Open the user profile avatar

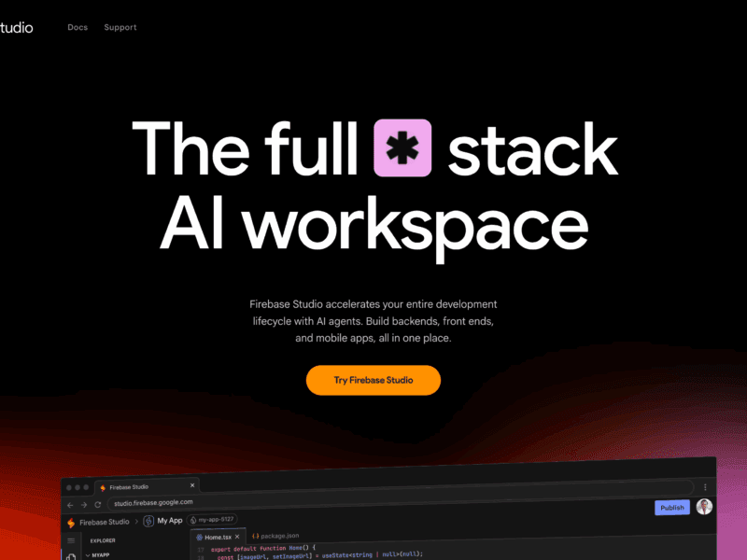(704, 507)
